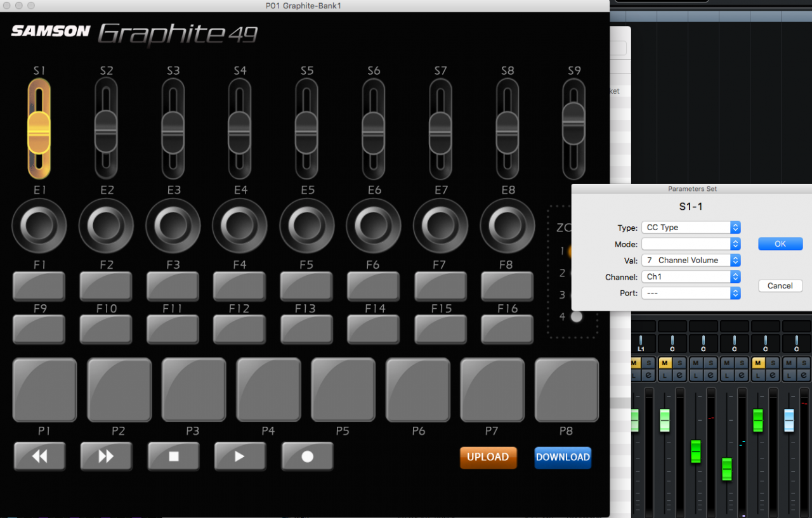Click the 'L' listen button on the blue-fader mixer channel

789,375
